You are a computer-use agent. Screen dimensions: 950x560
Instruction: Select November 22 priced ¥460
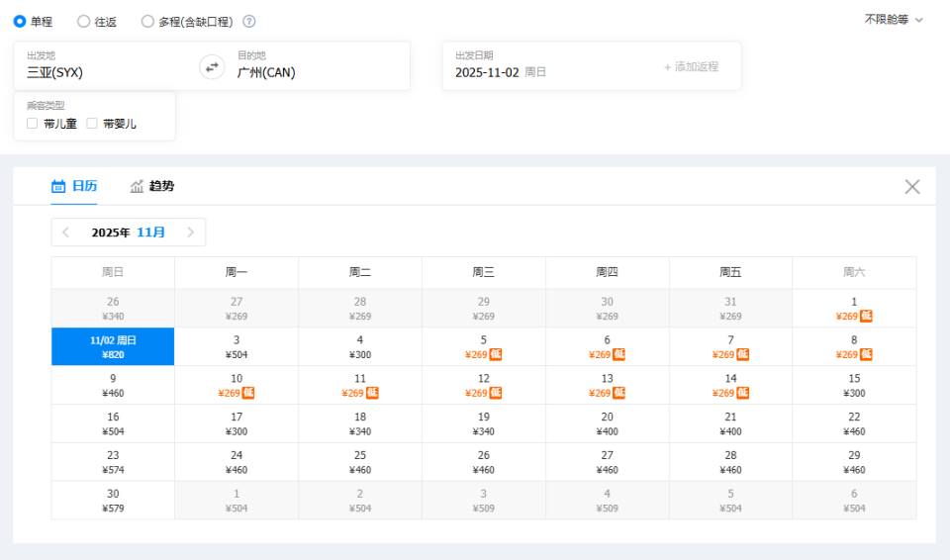tap(854, 423)
